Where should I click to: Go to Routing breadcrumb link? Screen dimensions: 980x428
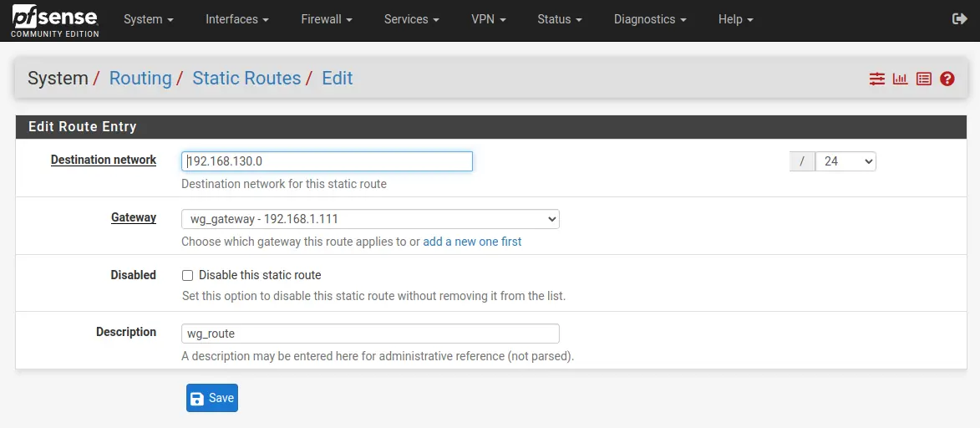140,79
